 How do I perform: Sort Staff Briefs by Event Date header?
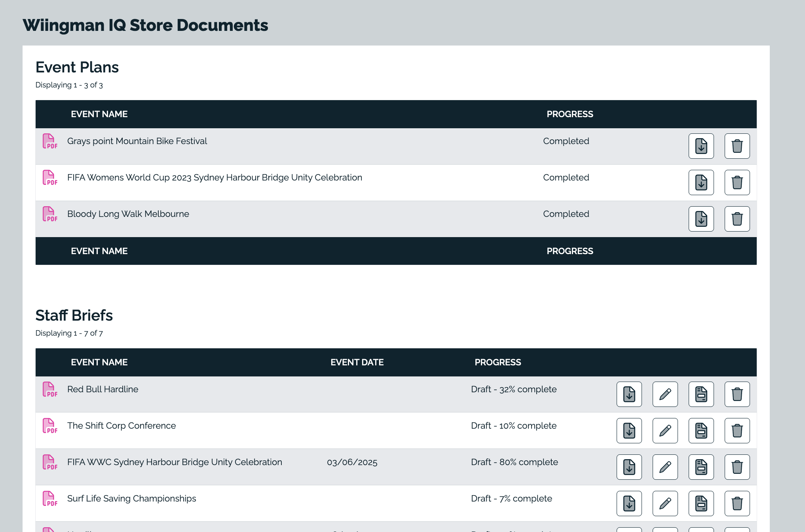click(357, 362)
